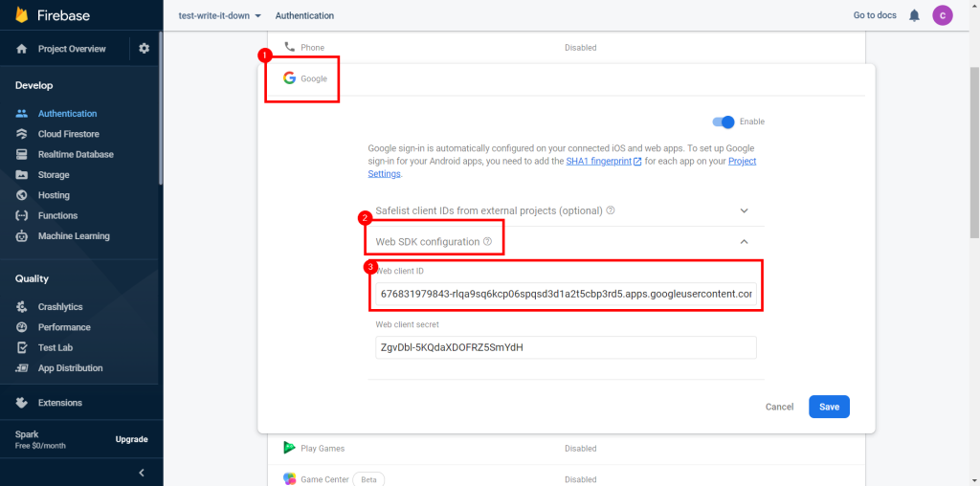Click the Crashlytics sidebar icon
This screenshot has height=486, width=980.
[22, 307]
